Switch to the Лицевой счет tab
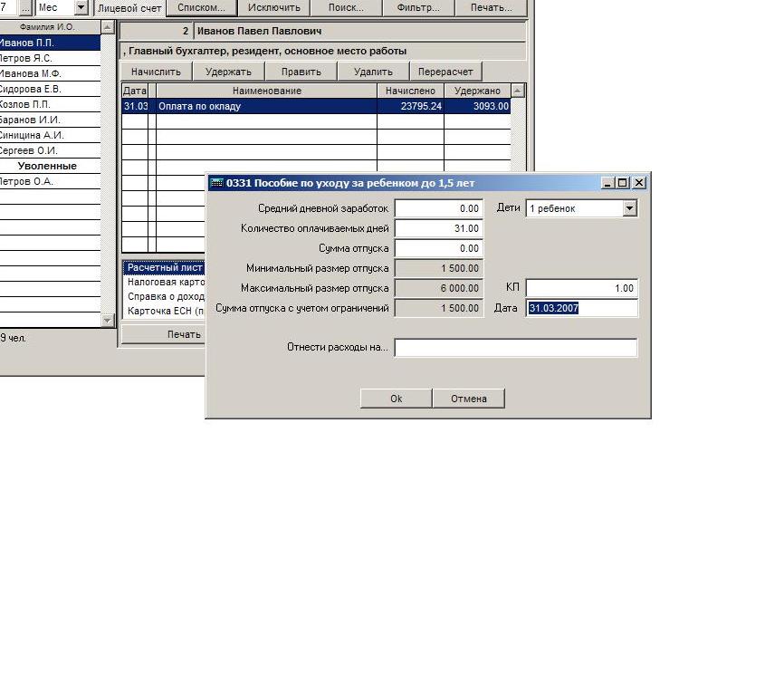The height and width of the screenshot is (673, 784). [129, 7]
